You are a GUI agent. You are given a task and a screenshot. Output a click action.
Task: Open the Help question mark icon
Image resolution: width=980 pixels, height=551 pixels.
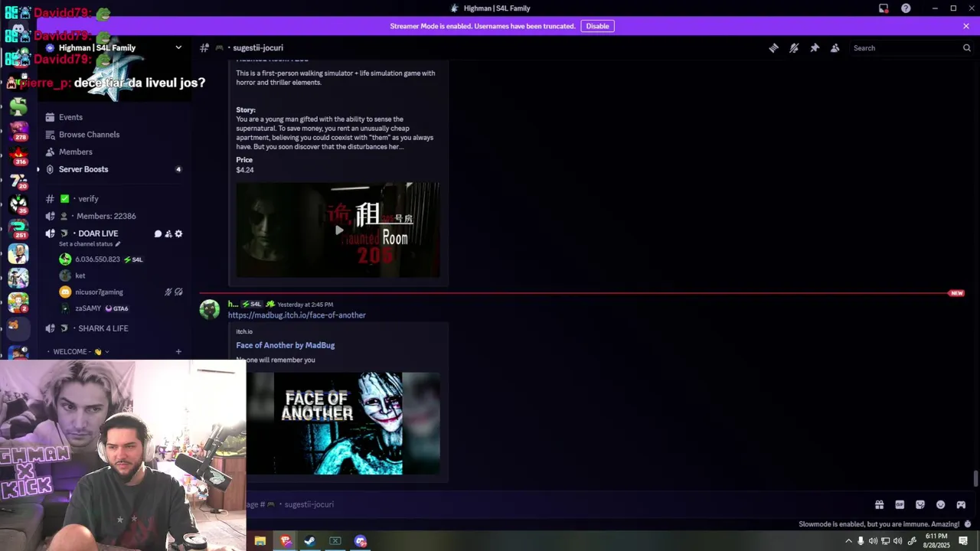pos(906,8)
